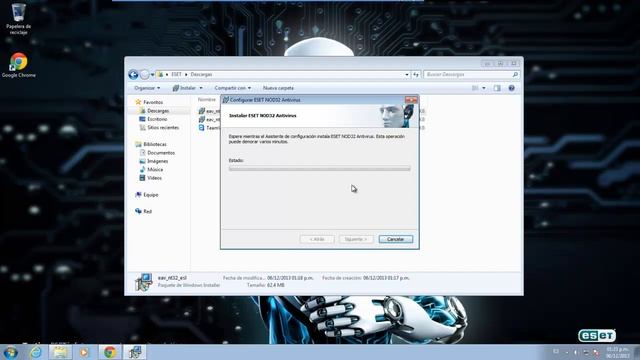Switch to the installer taskbar button

[x=134, y=352]
